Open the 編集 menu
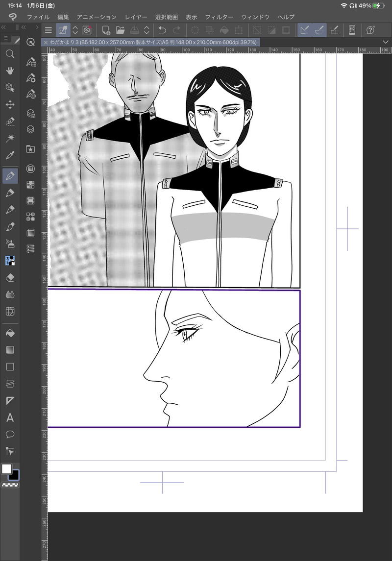 (63, 17)
